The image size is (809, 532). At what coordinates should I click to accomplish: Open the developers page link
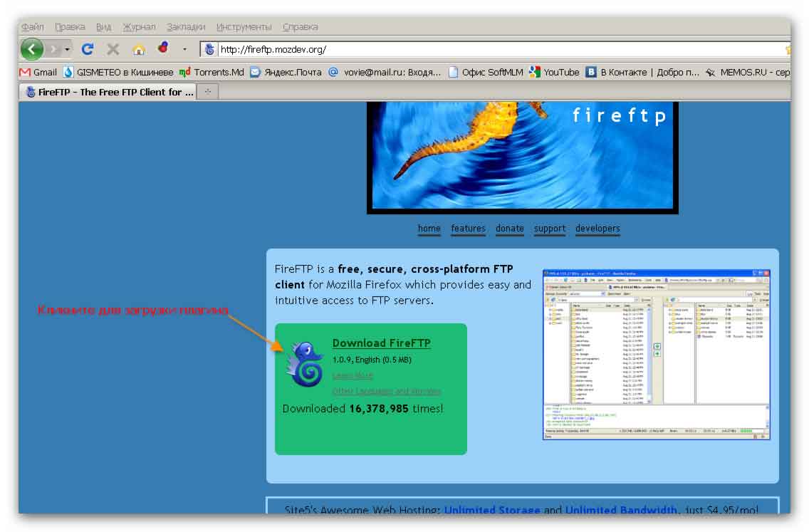[x=597, y=229]
